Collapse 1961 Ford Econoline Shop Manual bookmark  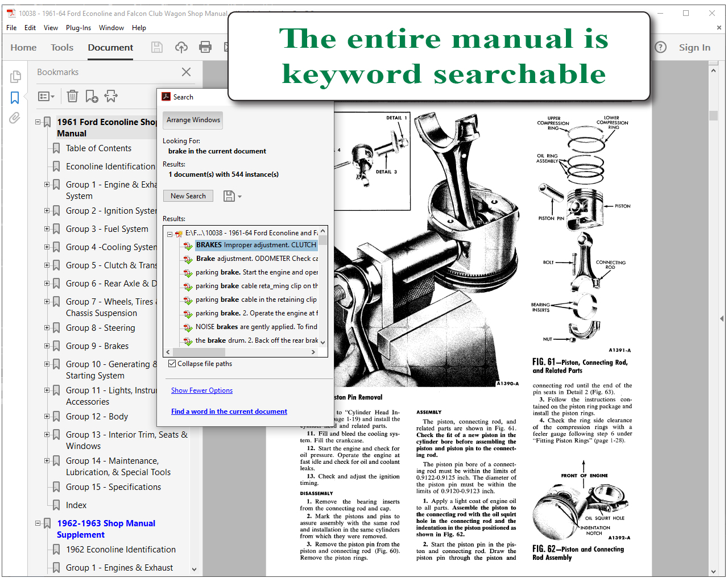[x=38, y=122]
